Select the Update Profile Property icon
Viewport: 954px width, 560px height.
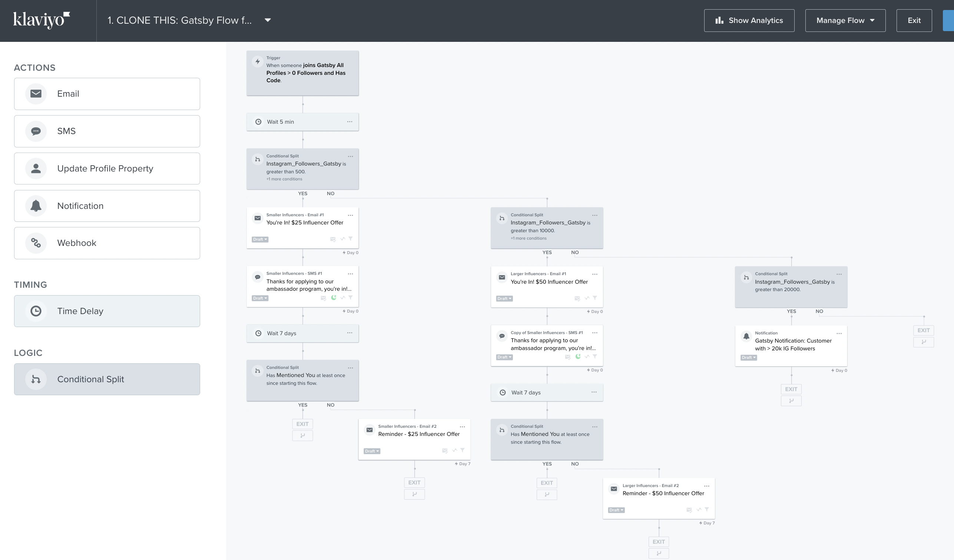tap(36, 169)
